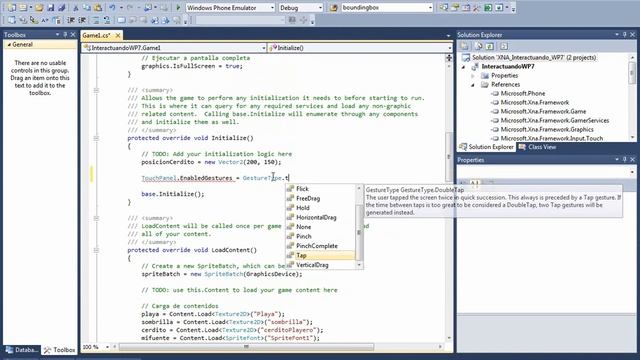The image size is (640, 360).
Task: Click the editor vertical scrollbar thumb
Action: (449, 157)
